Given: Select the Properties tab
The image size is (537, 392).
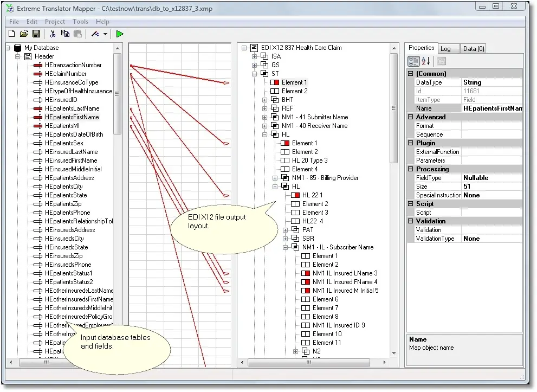Looking at the screenshot, I should coord(421,48).
